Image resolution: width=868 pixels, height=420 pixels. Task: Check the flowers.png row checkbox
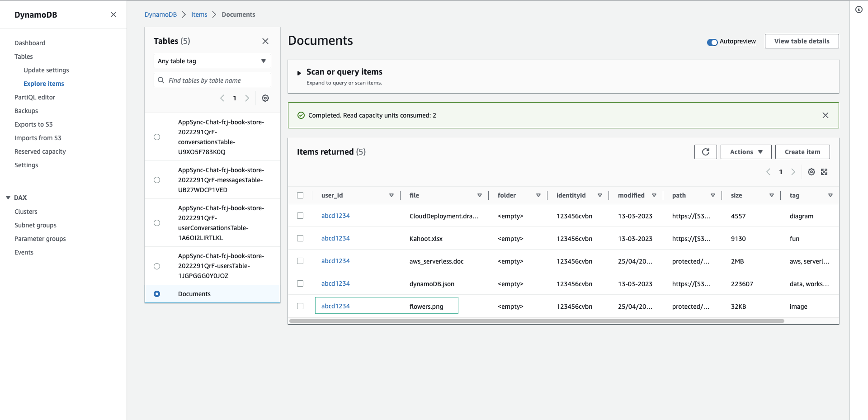pos(300,306)
